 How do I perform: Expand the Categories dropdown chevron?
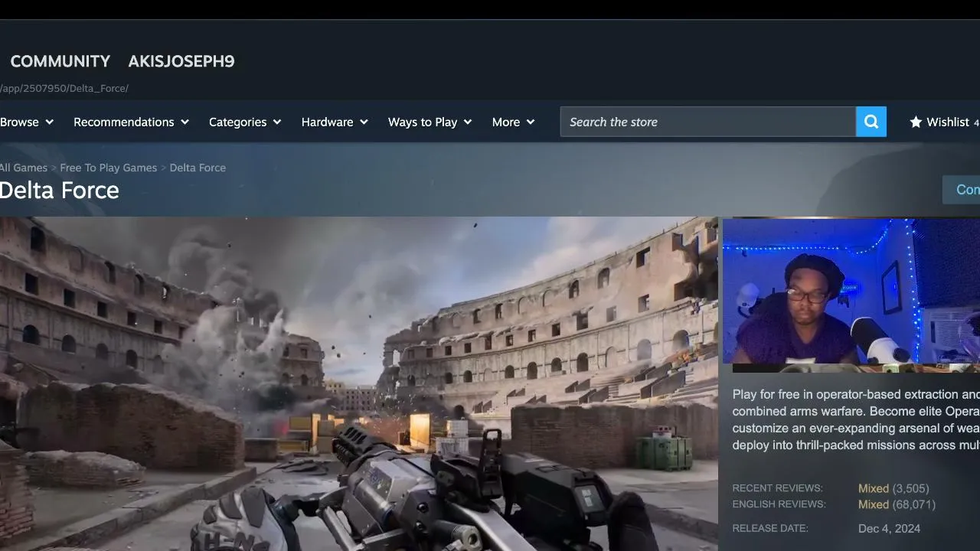(x=277, y=122)
